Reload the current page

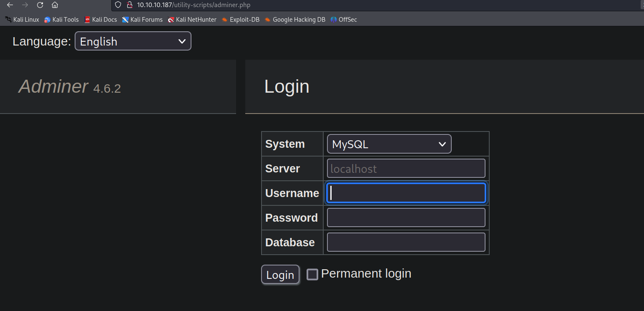[x=40, y=5]
